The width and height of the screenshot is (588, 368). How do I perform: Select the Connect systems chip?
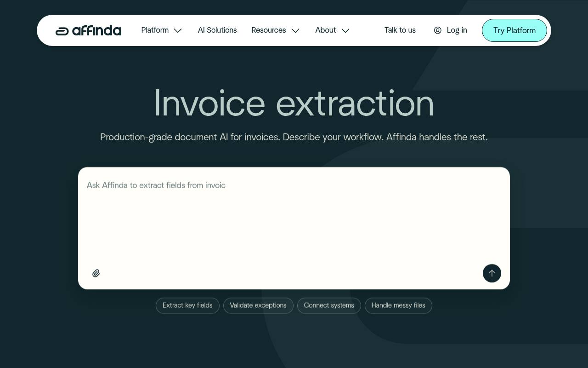click(329, 305)
